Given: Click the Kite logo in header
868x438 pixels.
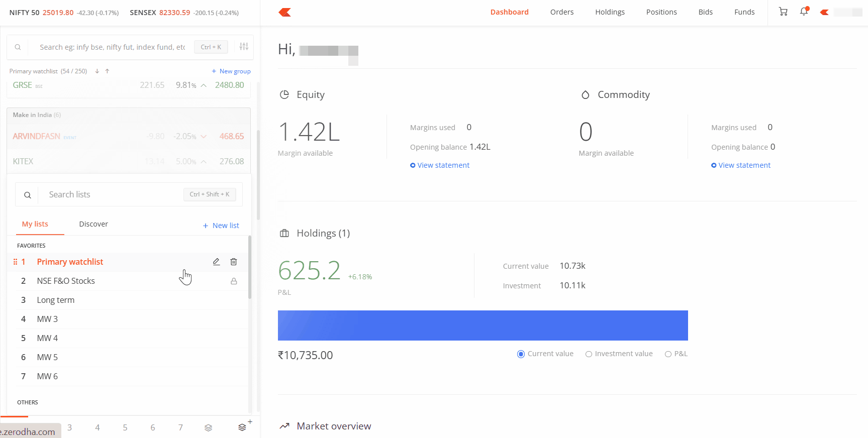Looking at the screenshot, I should click(x=285, y=12).
